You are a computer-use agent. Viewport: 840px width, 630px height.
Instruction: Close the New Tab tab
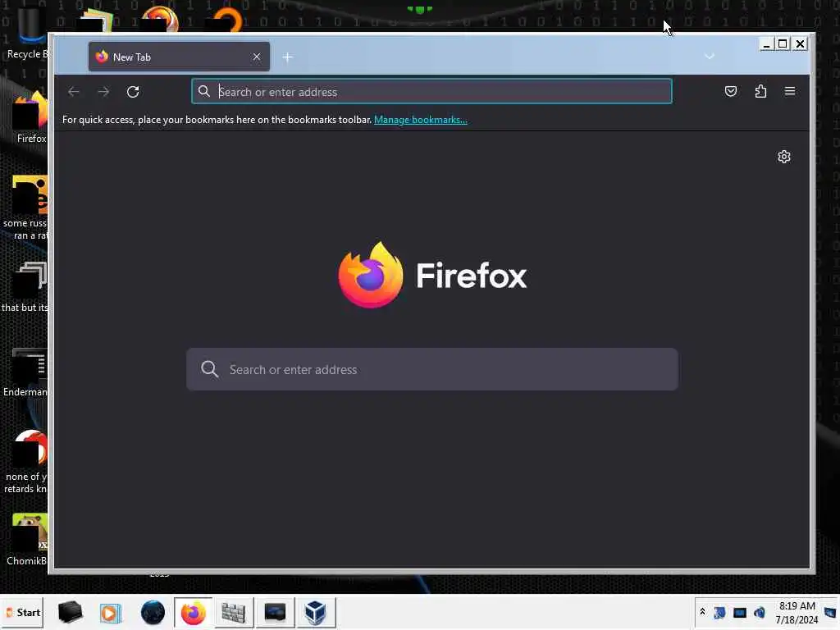pos(257,57)
